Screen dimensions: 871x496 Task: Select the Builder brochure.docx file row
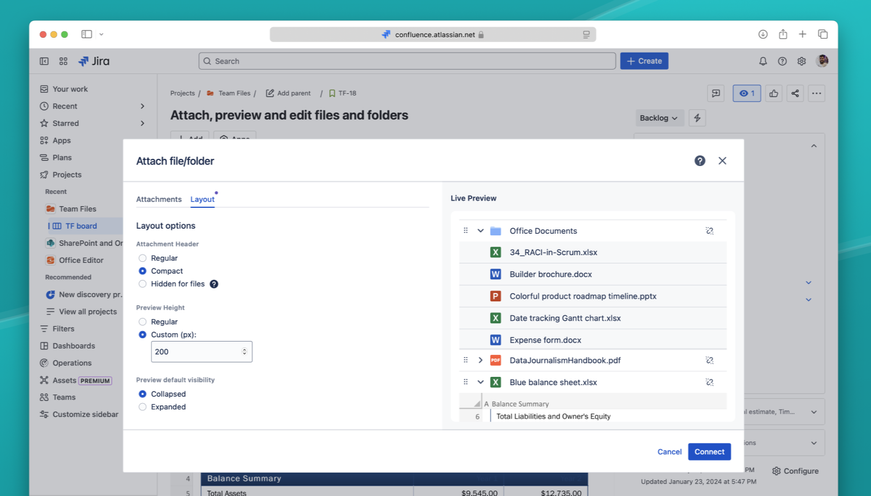pos(593,274)
